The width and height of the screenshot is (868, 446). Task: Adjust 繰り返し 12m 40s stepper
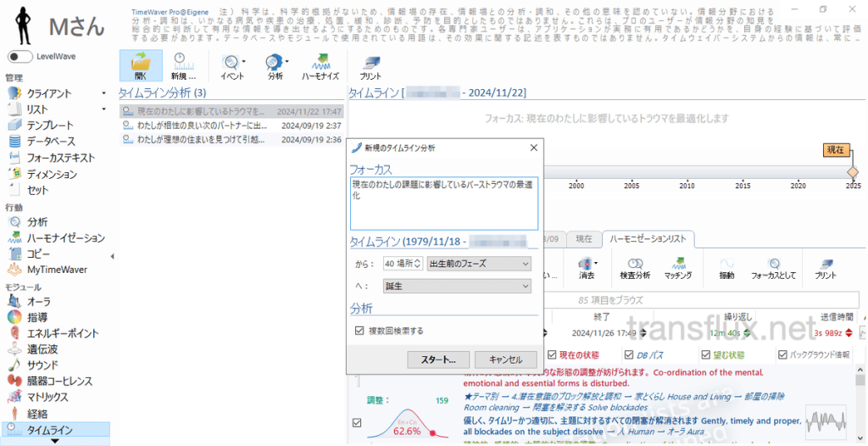pos(747,333)
